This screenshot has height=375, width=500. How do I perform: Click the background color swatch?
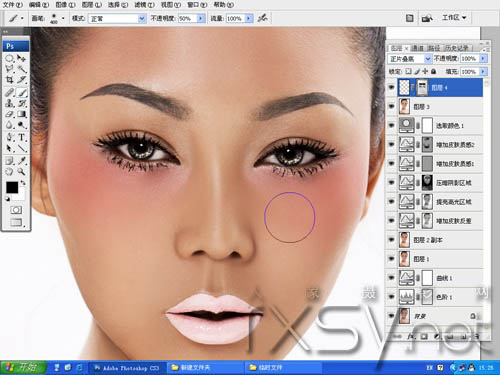21,195
